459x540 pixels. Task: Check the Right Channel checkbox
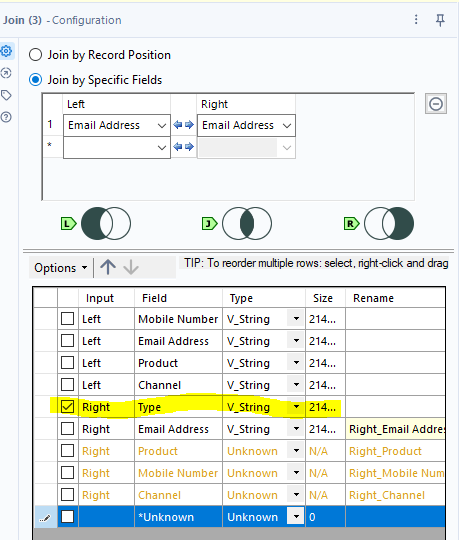(67, 495)
